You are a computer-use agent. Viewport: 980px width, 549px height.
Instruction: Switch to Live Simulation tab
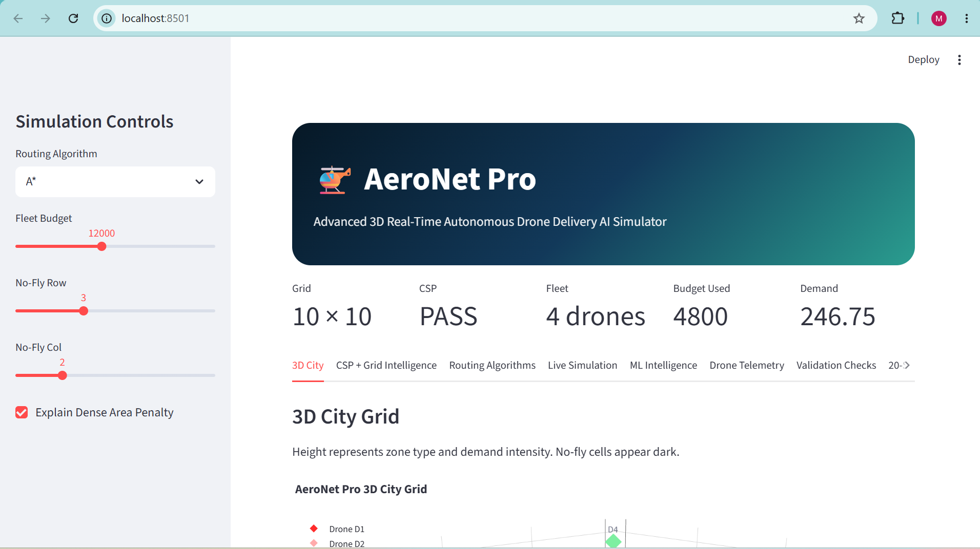point(582,365)
